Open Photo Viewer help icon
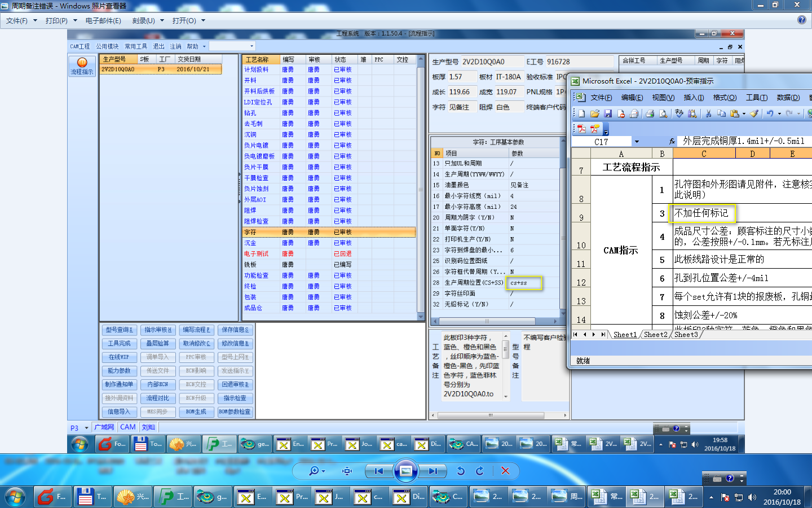The height and width of the screenshot is (508, 812). click(802, 20)
